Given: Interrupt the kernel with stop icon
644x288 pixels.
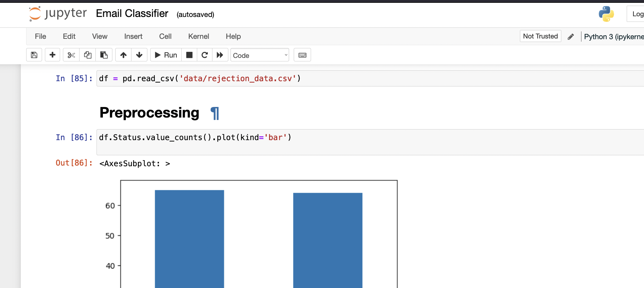Looking at the screenshot, I should tap(189, 55).
